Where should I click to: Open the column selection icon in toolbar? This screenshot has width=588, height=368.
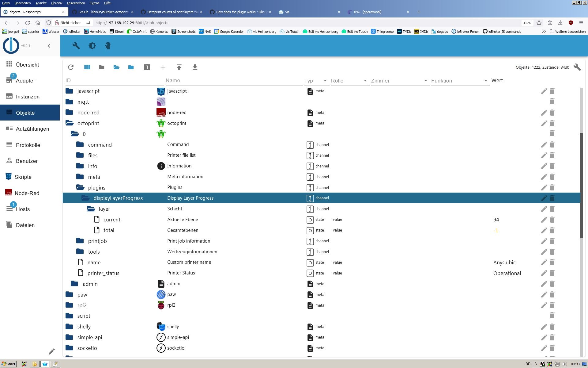(87, 67)
